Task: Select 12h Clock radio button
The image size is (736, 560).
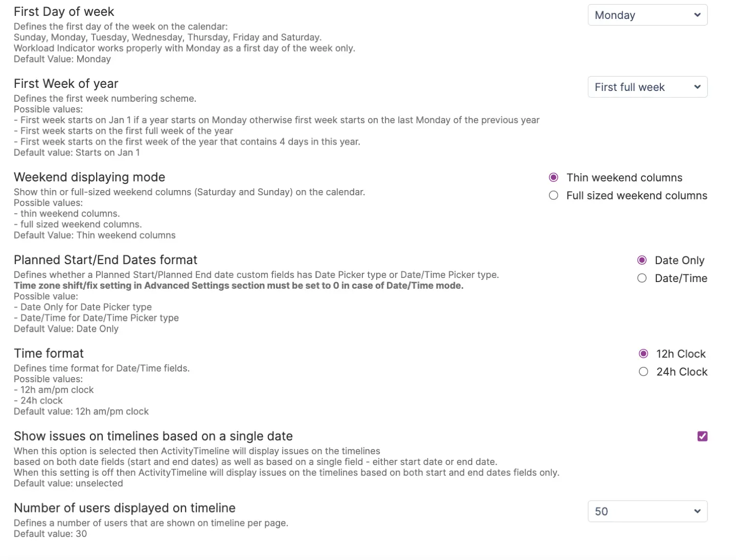Action: 643,354
